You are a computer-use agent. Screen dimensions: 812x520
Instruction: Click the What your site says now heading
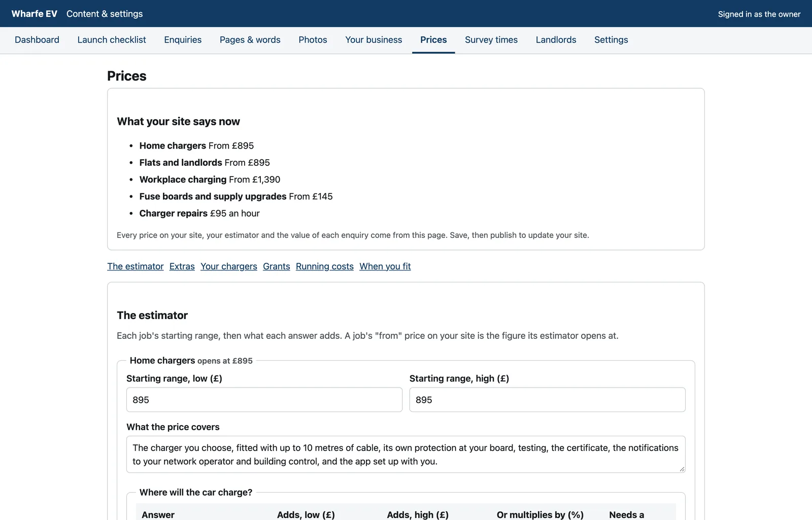178,121
